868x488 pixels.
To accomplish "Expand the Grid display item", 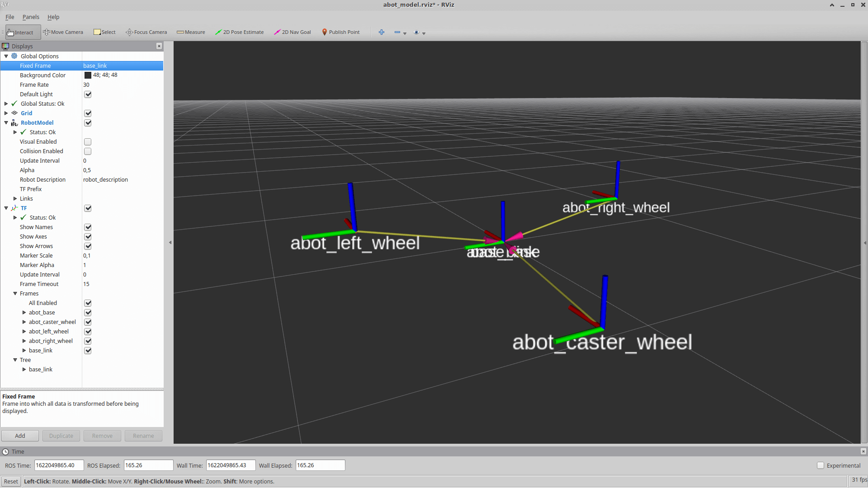I will (x=6, y=113).
